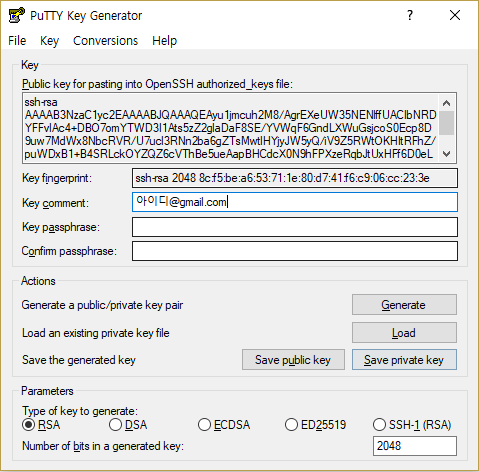Click 'Public key for pasting into OpenSSH' label
Screen dimensions: 479x472
point(157,84)
